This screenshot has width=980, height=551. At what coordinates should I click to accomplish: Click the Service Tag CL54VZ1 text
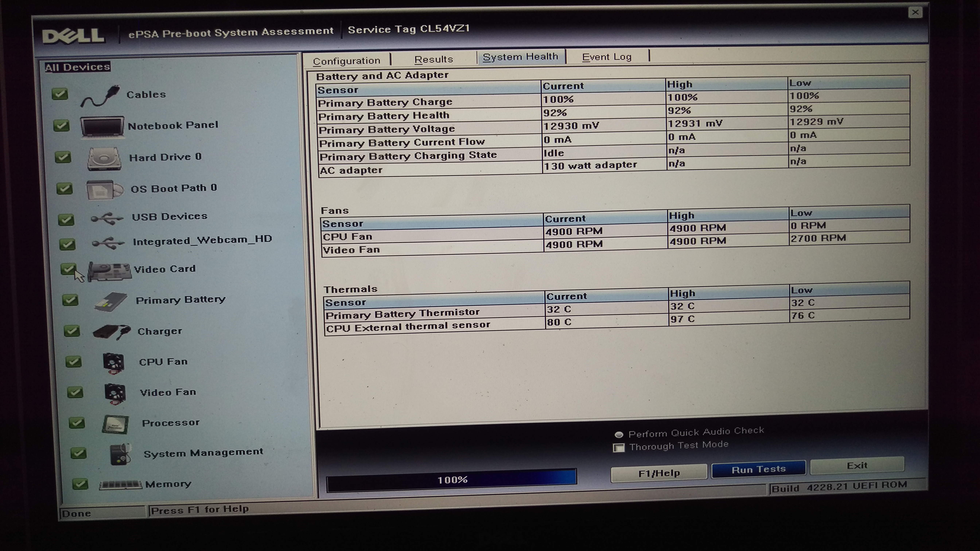[x=409, y=29]
